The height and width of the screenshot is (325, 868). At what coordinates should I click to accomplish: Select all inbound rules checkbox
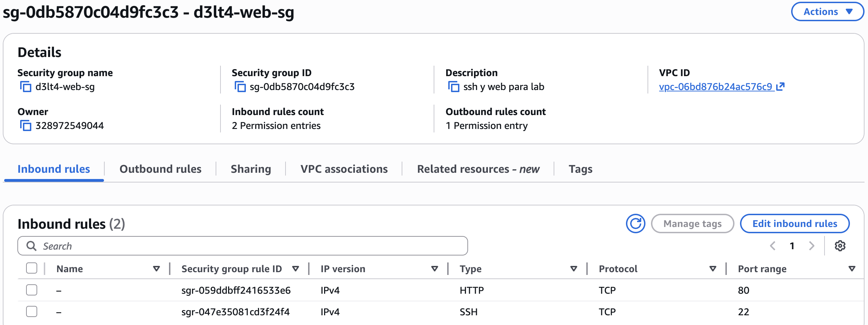[32, 268]
